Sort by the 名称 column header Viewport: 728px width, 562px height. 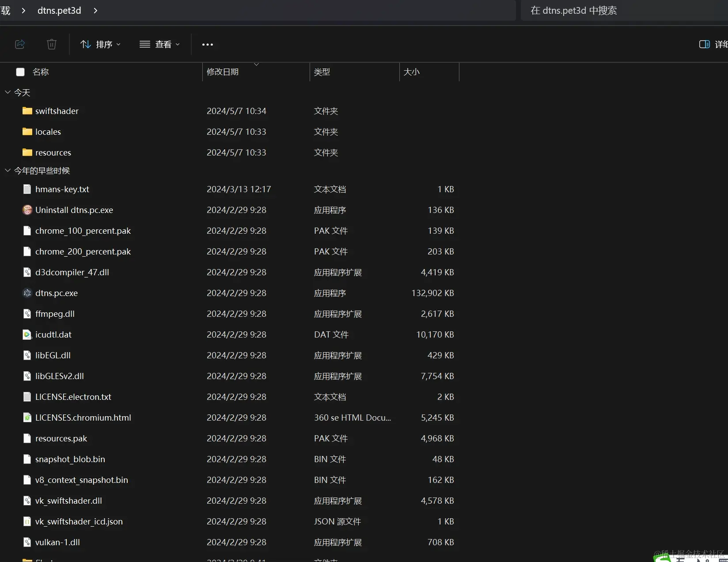pyautogui.click(x=41, y=72)
